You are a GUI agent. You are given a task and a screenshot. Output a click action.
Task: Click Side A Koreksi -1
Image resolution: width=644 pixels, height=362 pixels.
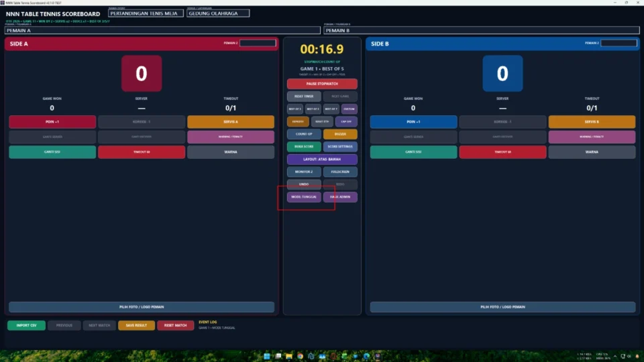click(142, 122)
